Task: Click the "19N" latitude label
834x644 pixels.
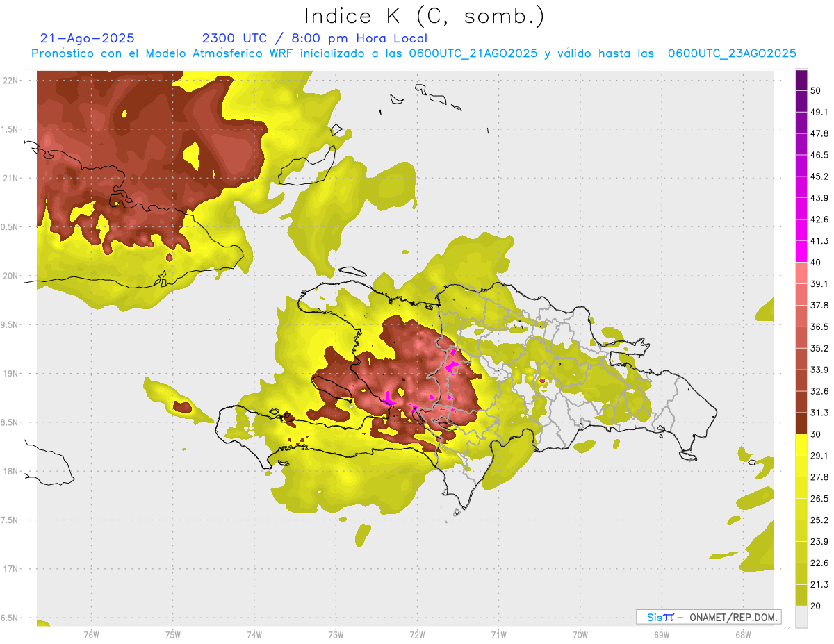Action: click(10, 374)
